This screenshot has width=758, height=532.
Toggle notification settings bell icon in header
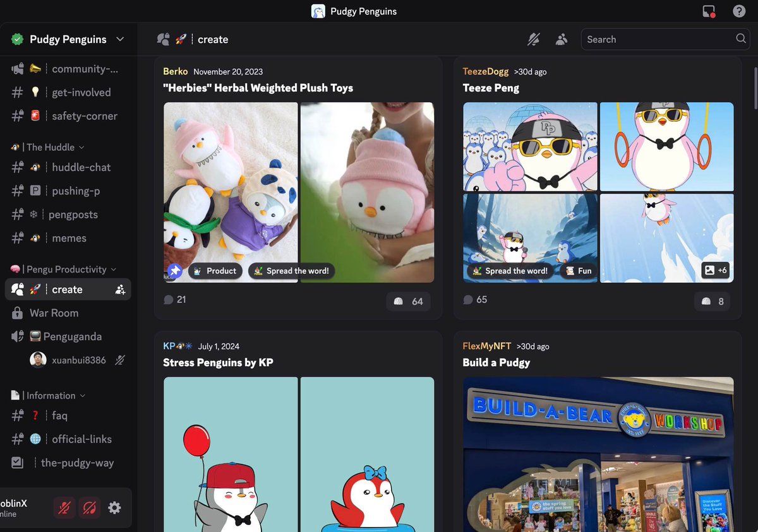point(534,39)
